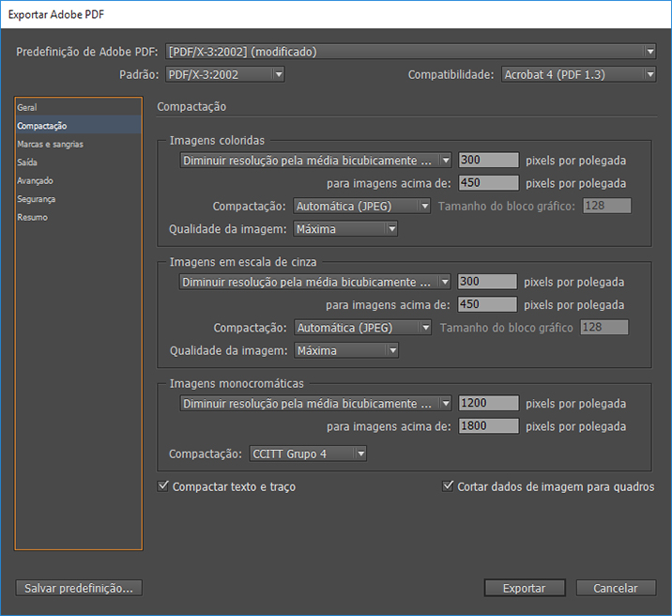Toggle the Compactar texto e traço checkbox

click(x=164, y=486)
